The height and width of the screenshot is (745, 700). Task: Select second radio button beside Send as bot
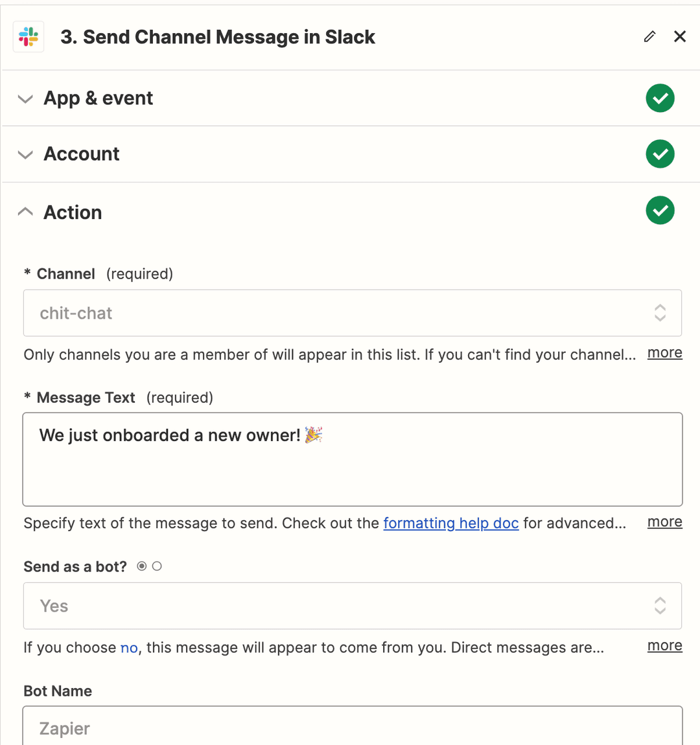click(157, 566)
